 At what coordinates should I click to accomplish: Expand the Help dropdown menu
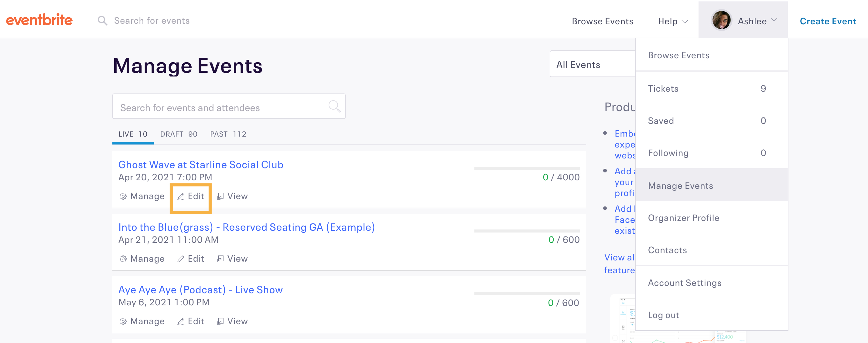673,22
